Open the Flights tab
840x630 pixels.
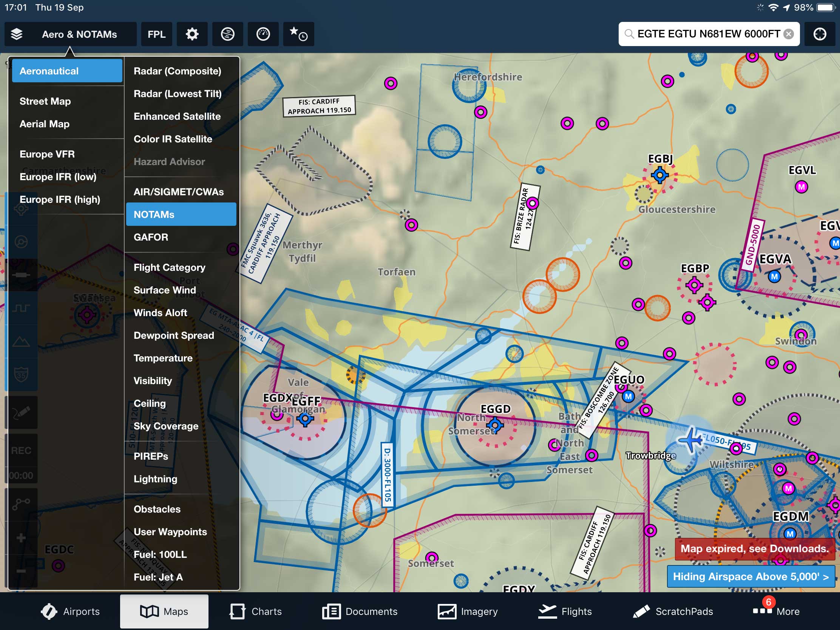coord(565,611)
